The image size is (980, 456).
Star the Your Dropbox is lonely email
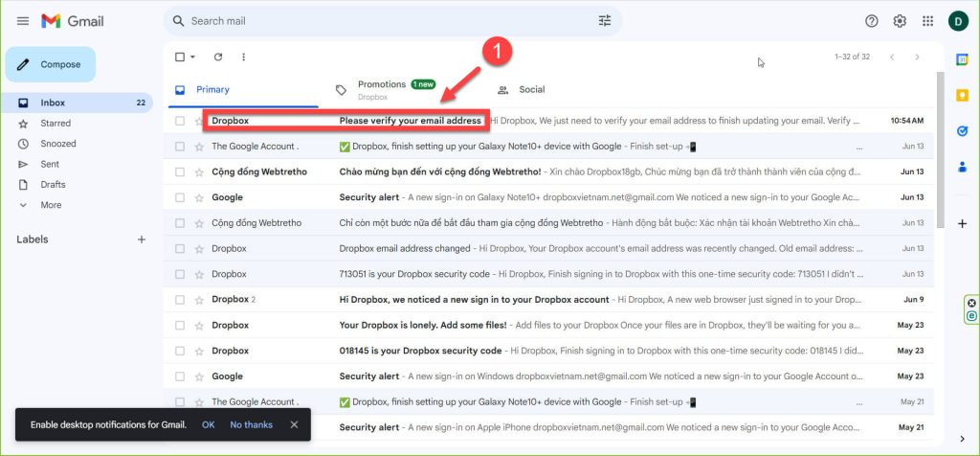pyautogui.click(x=199, y=326)
